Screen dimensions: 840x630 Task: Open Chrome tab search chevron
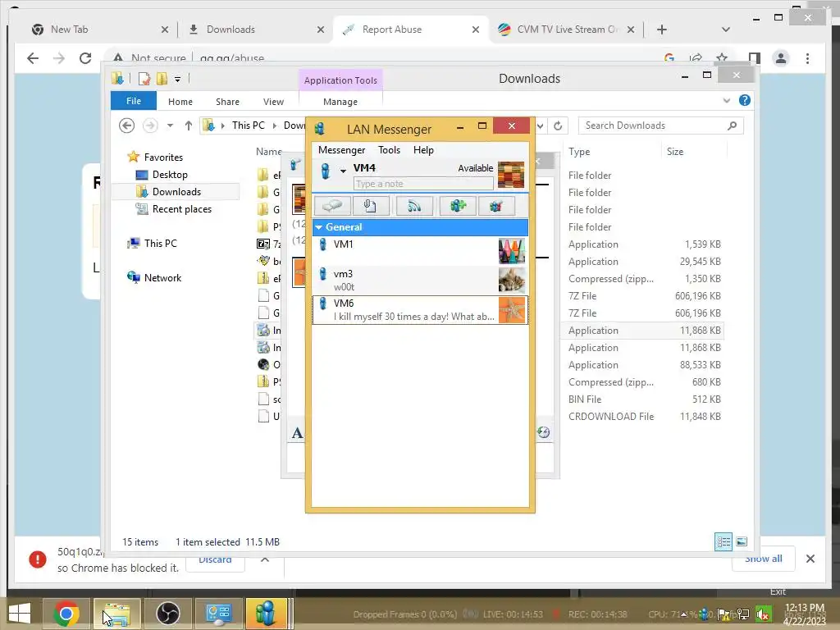(725, 30)
